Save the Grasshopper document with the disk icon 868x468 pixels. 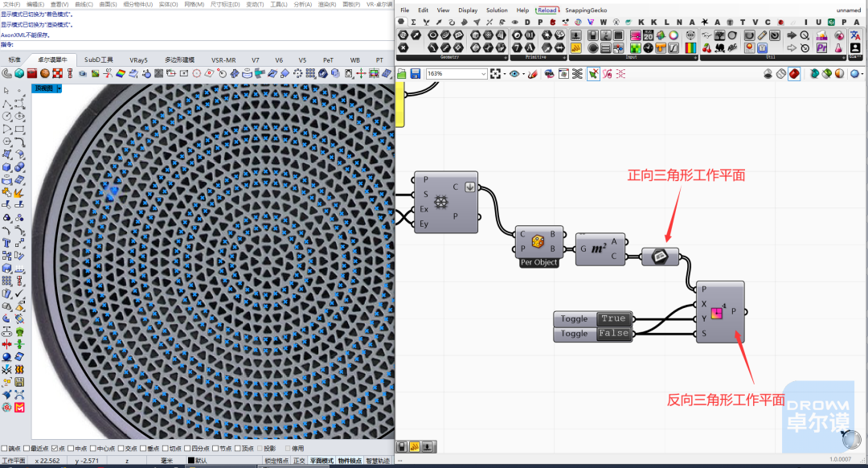point(416,74)
